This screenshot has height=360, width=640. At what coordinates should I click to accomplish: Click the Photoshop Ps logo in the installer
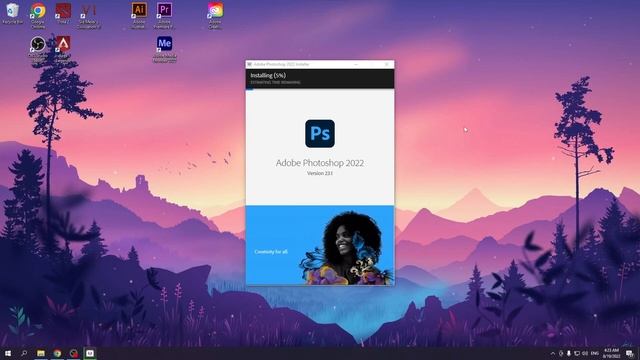coord(320,133)
